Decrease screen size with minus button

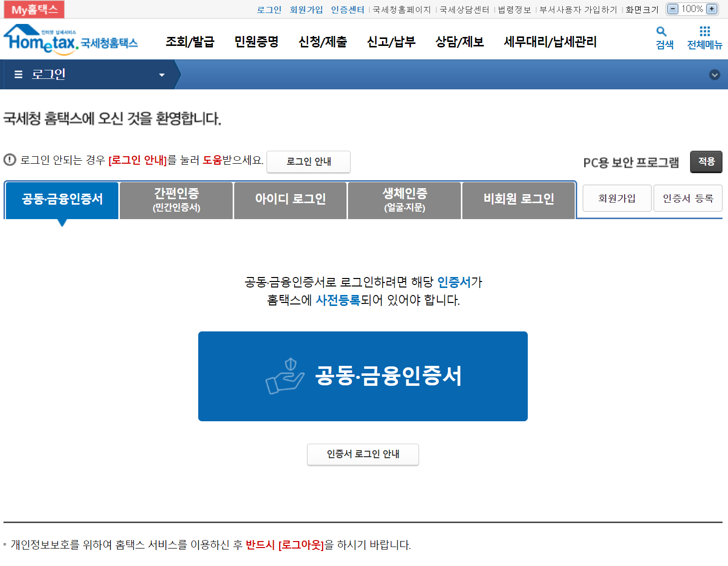point(673,9)
